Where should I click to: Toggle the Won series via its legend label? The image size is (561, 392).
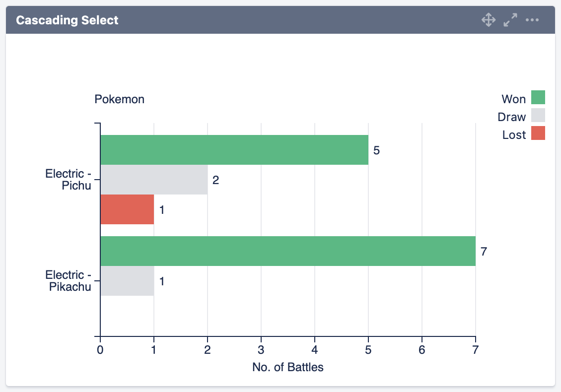(514, 99)
